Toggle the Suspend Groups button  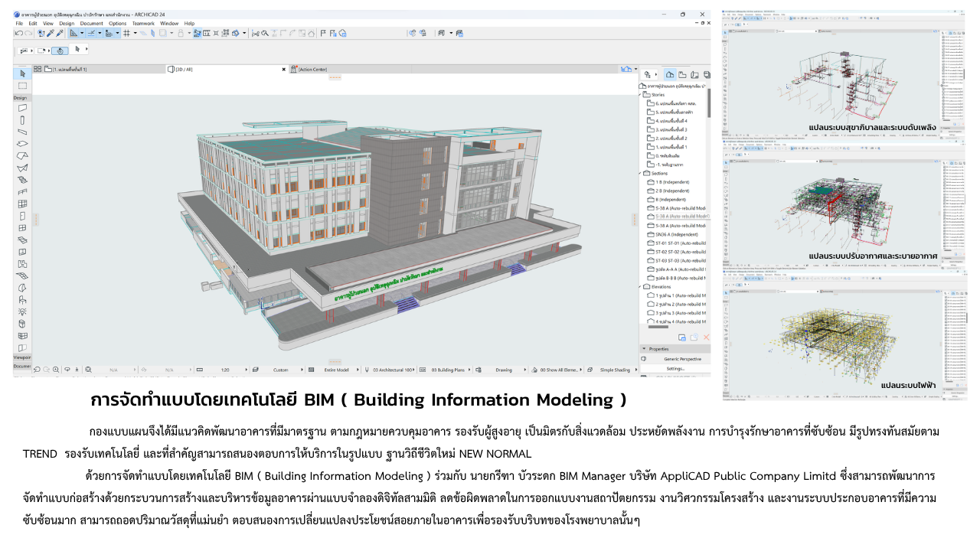pyautogui.click(x=198, y=33)
